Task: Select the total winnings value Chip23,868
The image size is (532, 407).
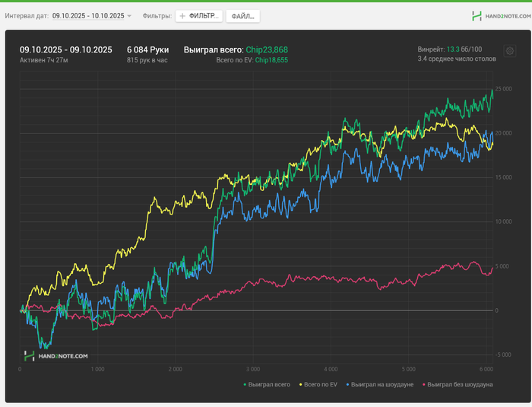Action: [267, 49]
